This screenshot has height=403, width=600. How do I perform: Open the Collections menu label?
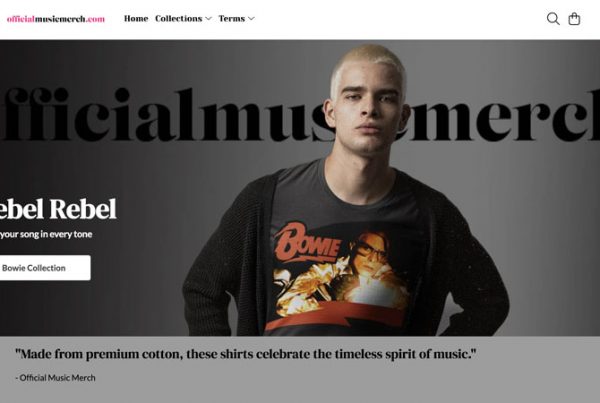point(178,18)
